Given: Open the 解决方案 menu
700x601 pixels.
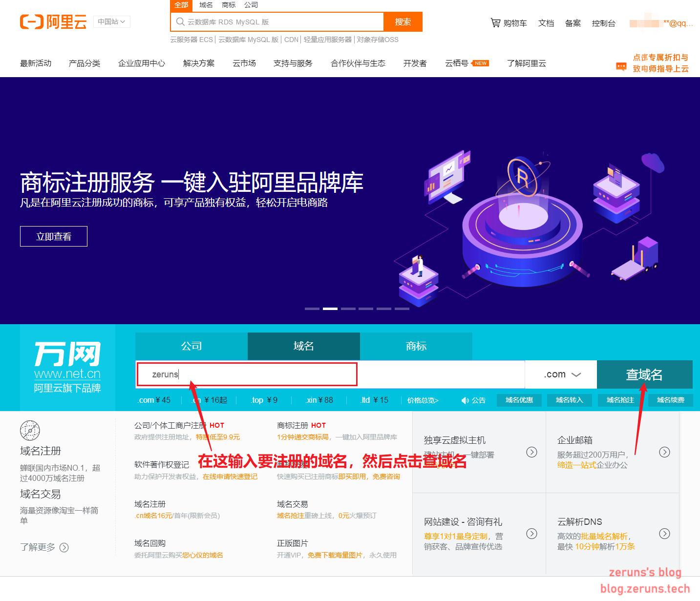Looking at the screenshot, I should click(199, 63).
